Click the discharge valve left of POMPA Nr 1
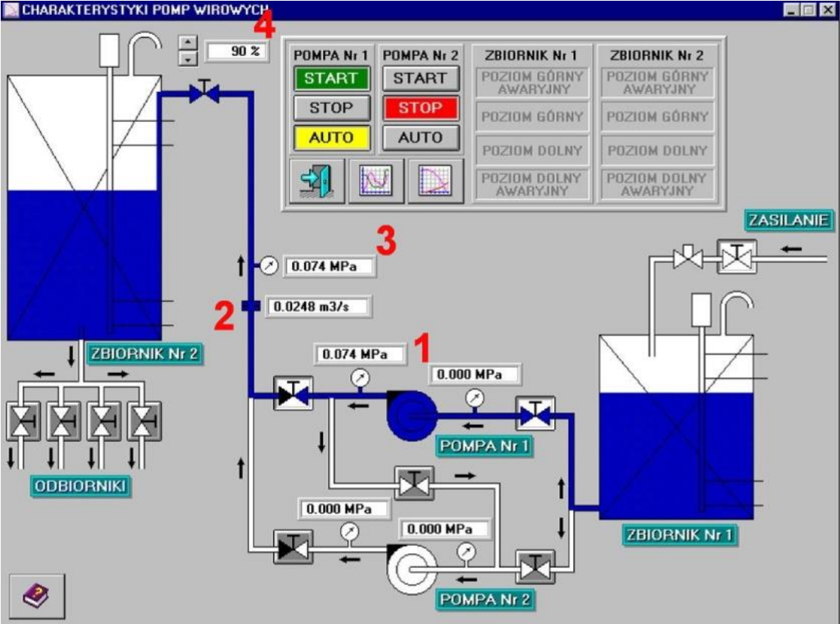The image size is (840, 624). pyautogui.click(x=293, y=394)
